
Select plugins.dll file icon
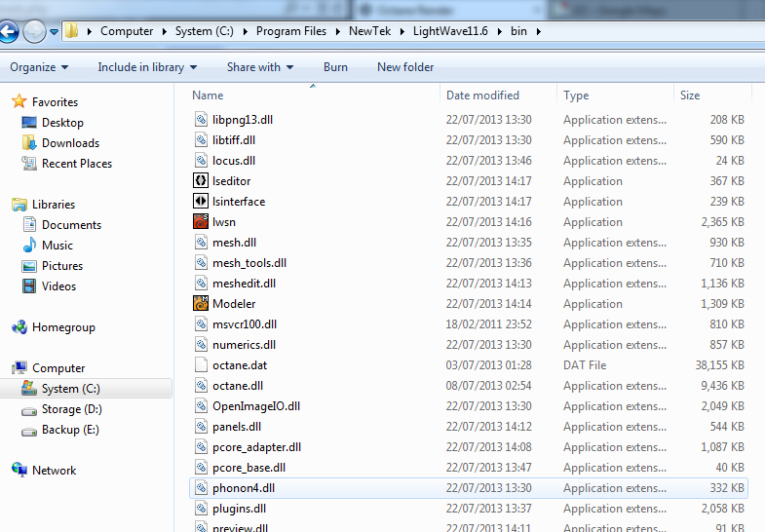[201, 508]
